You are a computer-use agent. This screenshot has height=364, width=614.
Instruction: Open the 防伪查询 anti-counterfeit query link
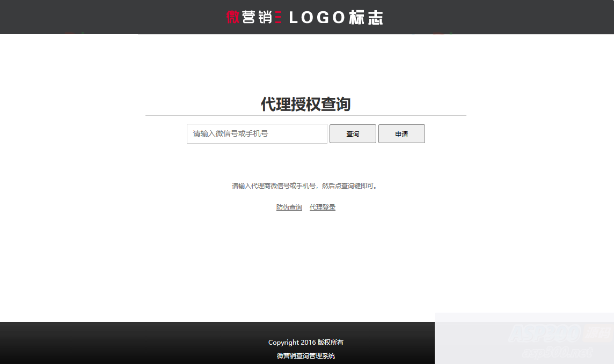point(289,207)
